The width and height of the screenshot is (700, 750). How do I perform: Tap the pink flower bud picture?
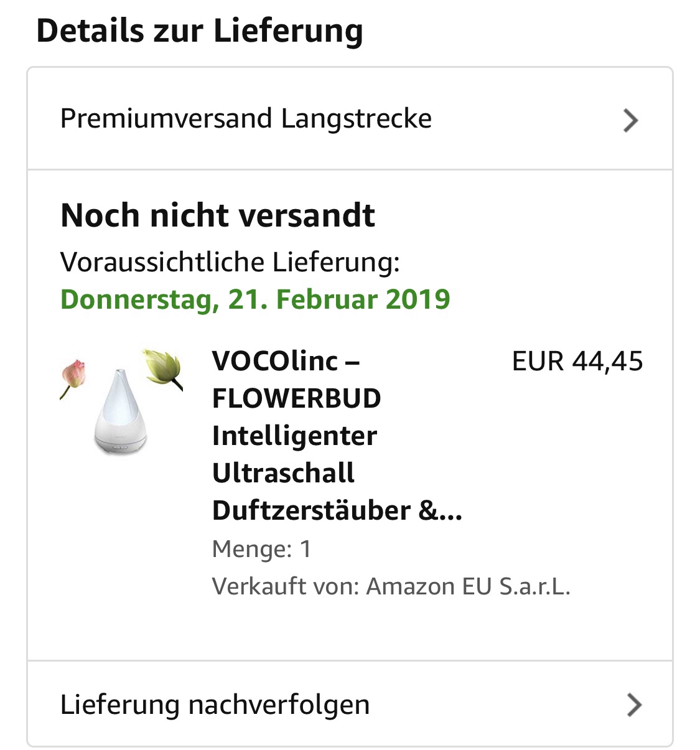pyautogui.click(x=73, y=375)
